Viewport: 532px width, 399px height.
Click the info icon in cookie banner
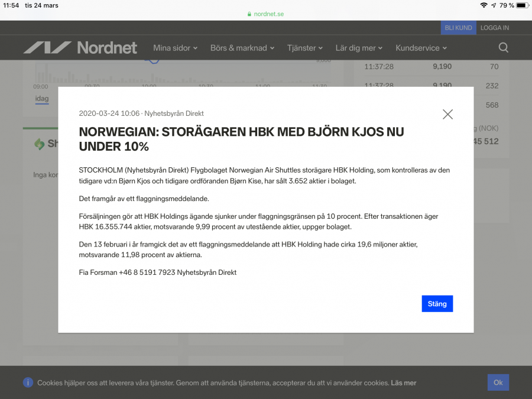(x=28, y=382)
